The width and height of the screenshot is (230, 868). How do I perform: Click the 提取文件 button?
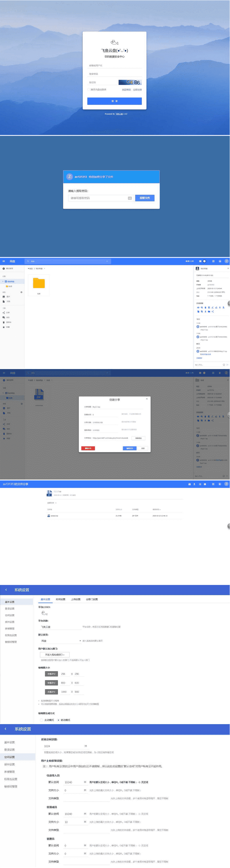(x=145, y=198)
